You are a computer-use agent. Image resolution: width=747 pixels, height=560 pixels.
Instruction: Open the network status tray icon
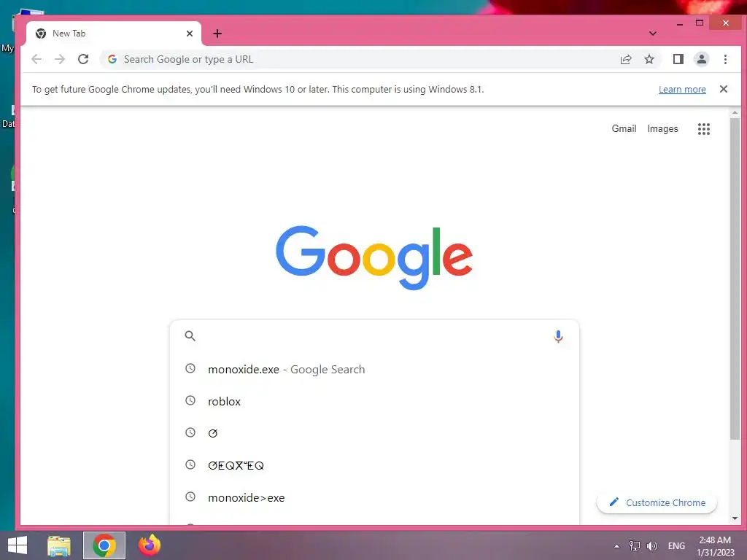coord(634,545)
